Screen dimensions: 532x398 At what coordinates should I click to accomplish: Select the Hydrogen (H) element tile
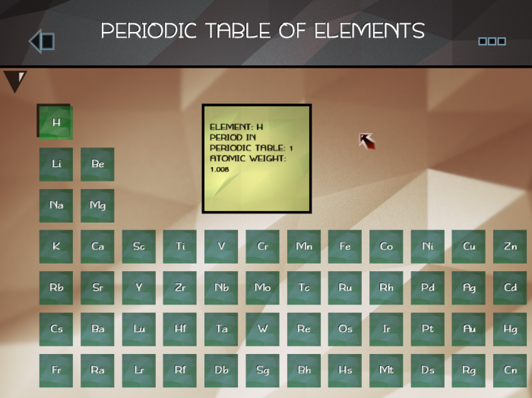click(x=56, y=123)
